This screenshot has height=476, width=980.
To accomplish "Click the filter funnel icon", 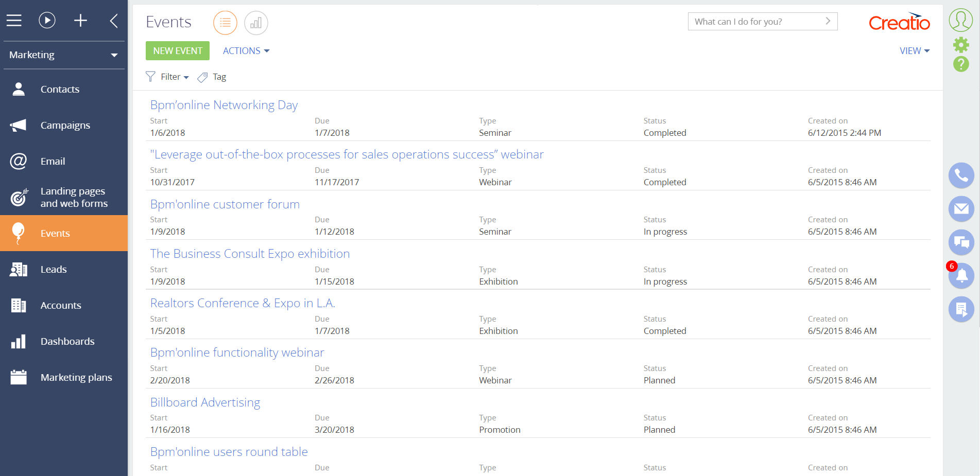I will [150, 77].
